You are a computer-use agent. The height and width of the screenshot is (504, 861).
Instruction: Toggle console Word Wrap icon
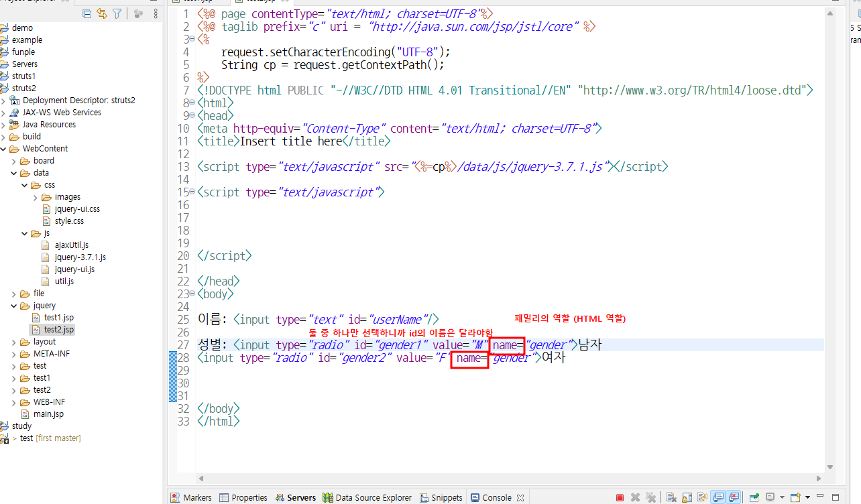point(702,497)
